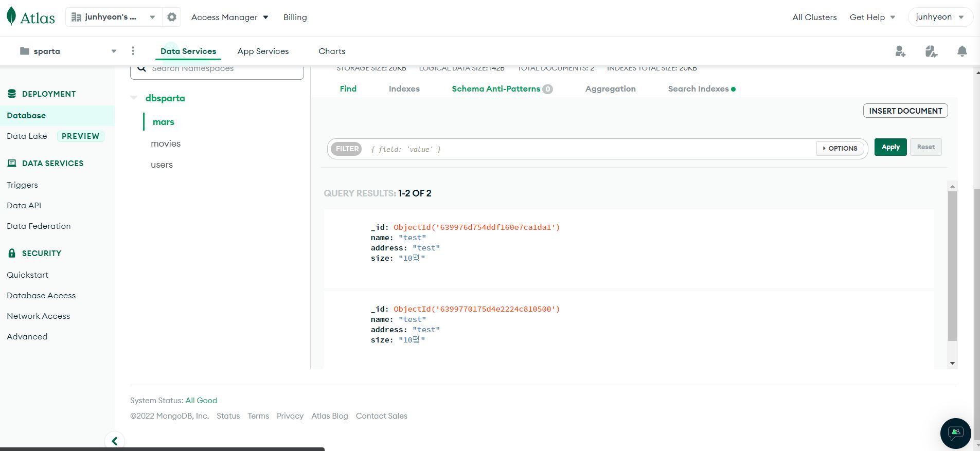
Task: Open the junhyeon user account menu
Action: click(x=940, y=17)
